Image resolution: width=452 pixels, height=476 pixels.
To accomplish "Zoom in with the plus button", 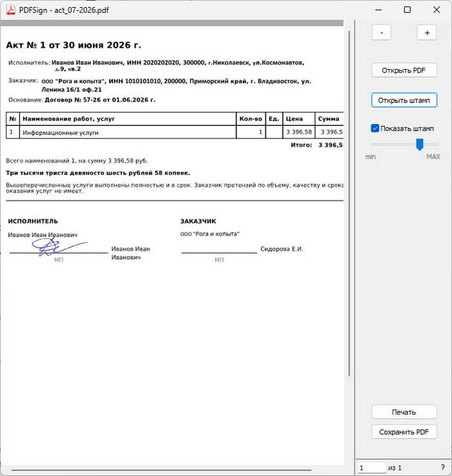I will (x=427, y=32).
